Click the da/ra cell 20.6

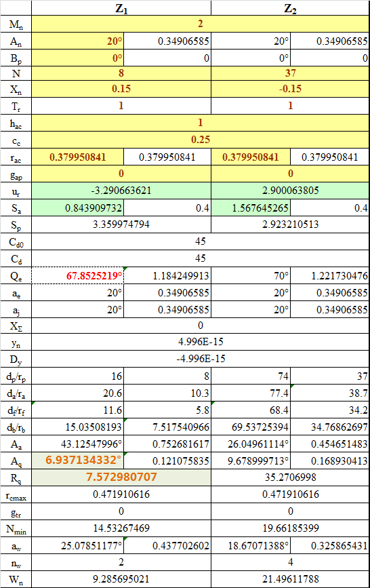(78, 393)
